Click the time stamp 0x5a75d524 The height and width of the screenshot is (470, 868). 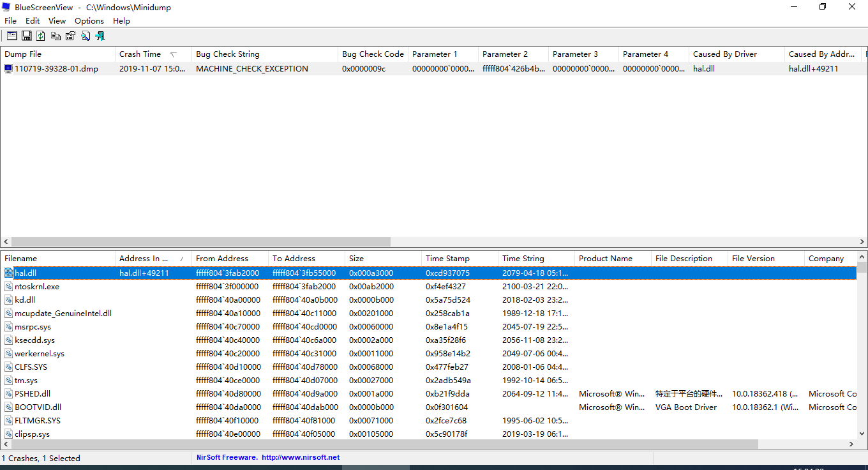click(448, 299)
